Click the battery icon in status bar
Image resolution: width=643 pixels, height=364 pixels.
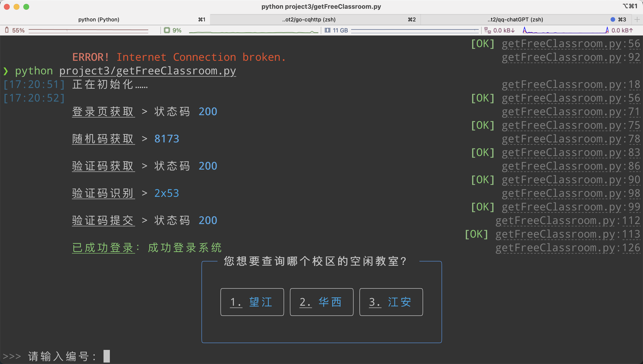click(7, 30)
